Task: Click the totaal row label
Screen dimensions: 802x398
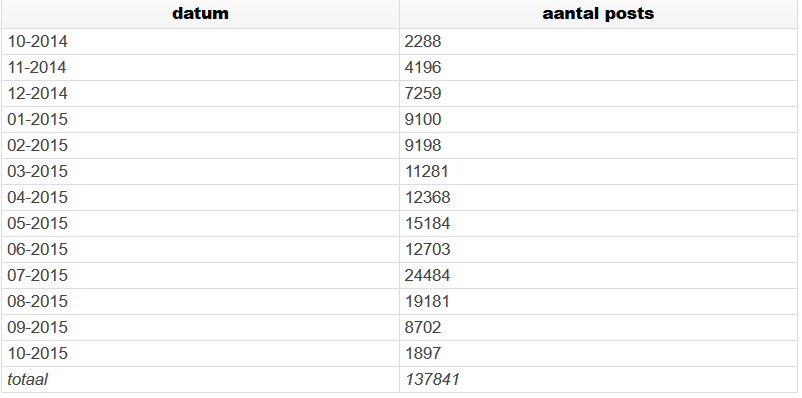Action: click(x=28, y=380)
